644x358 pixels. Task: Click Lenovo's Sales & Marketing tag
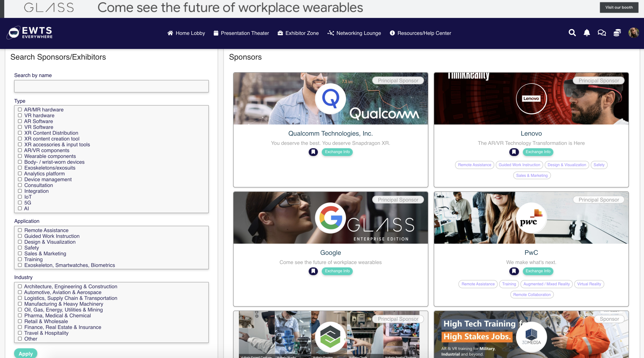(x=532, y=176)
